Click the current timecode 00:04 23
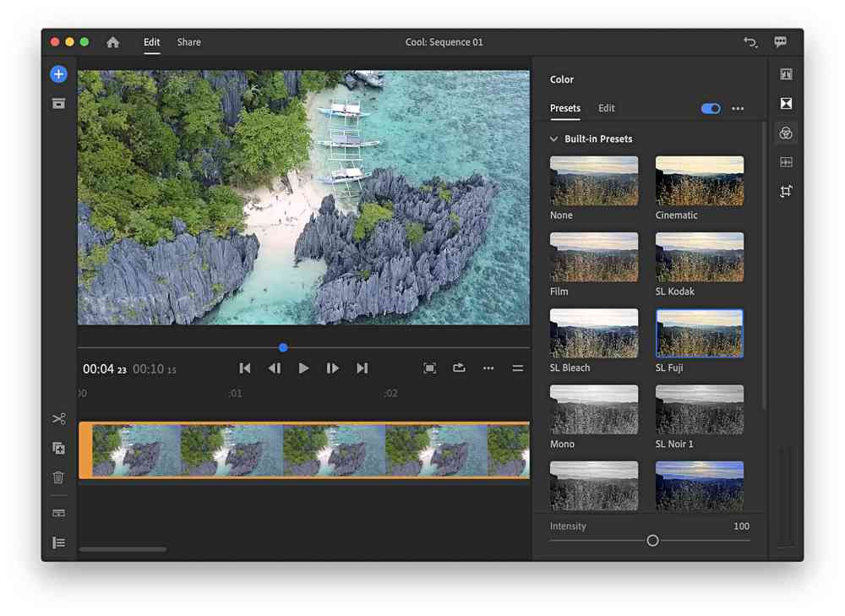This screenshot has height=616, width=845. [x=105, y=369]
